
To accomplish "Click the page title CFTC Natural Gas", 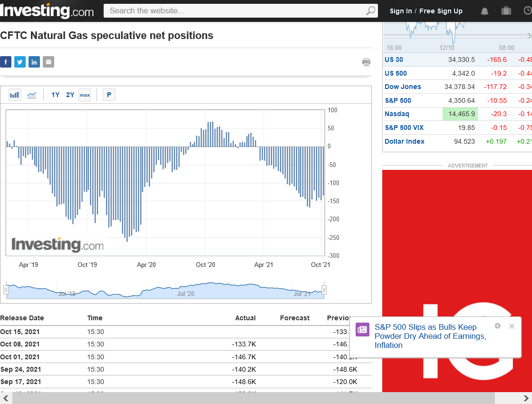I will click(x=106, y=35).
